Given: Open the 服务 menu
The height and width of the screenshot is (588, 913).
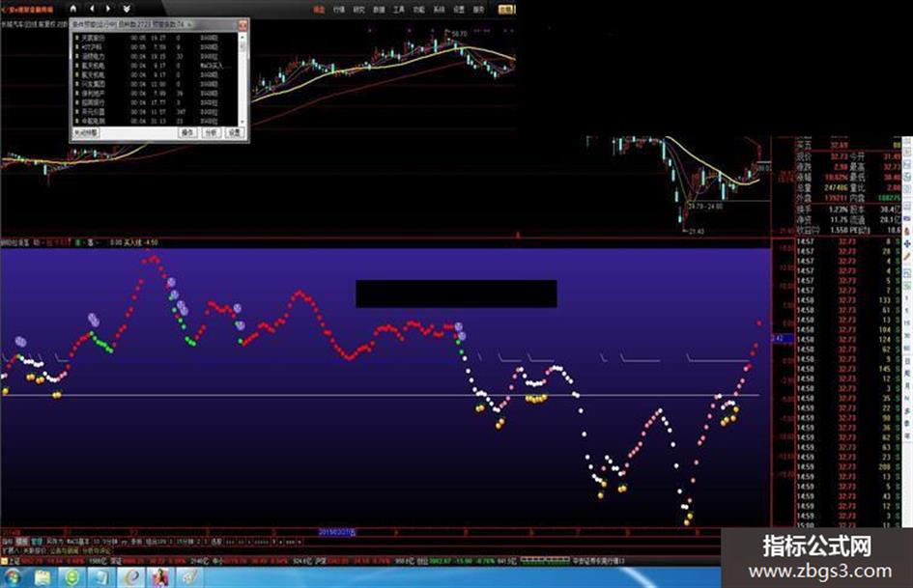Looking at the screenshot, I should tap(478, 10).
